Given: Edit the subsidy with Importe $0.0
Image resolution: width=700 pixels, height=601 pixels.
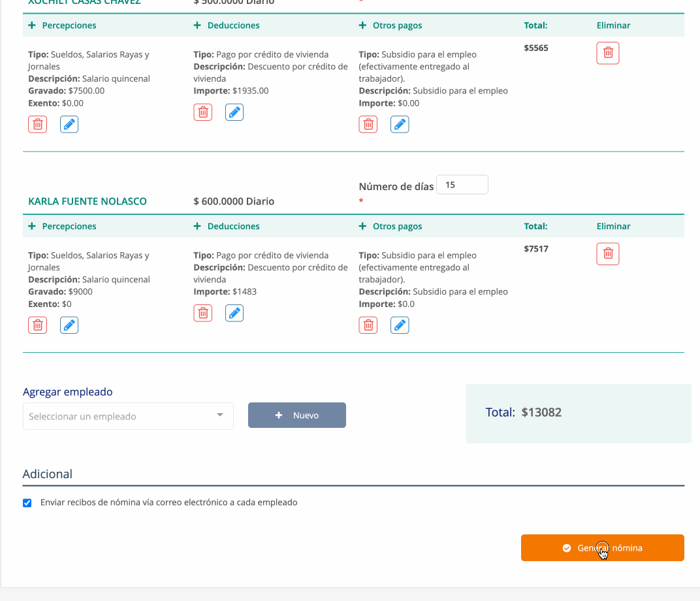Looking at the screenshot, I should [400, 325].
